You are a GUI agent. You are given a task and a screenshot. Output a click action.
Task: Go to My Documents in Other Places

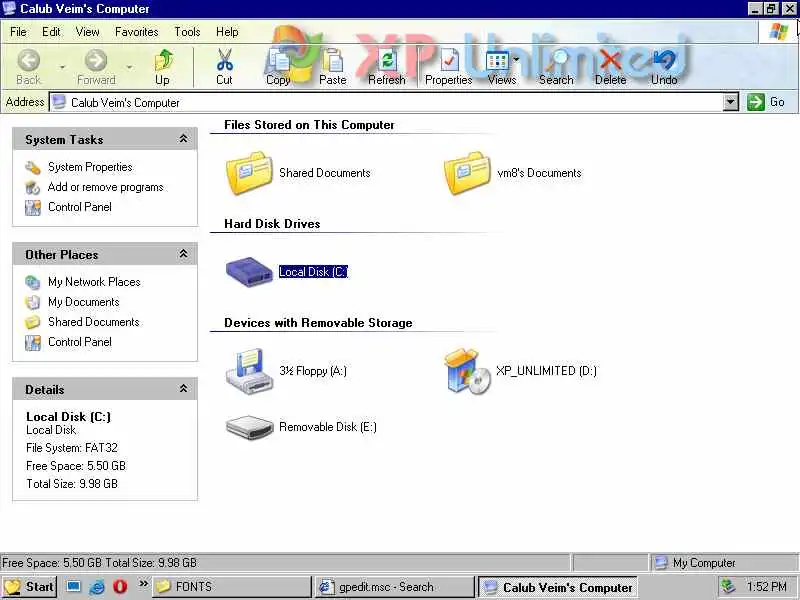pyautogui.click(x=84, y=302)
